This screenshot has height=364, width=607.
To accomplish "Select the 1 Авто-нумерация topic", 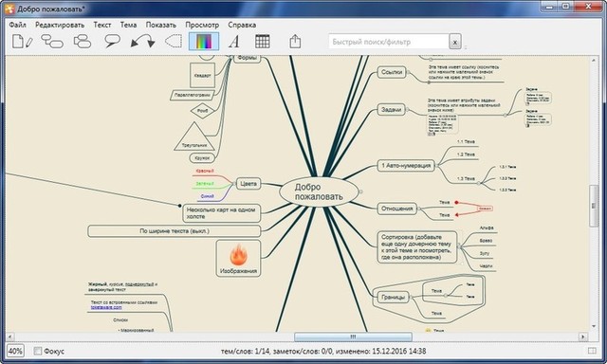I will tap(406, 166).
